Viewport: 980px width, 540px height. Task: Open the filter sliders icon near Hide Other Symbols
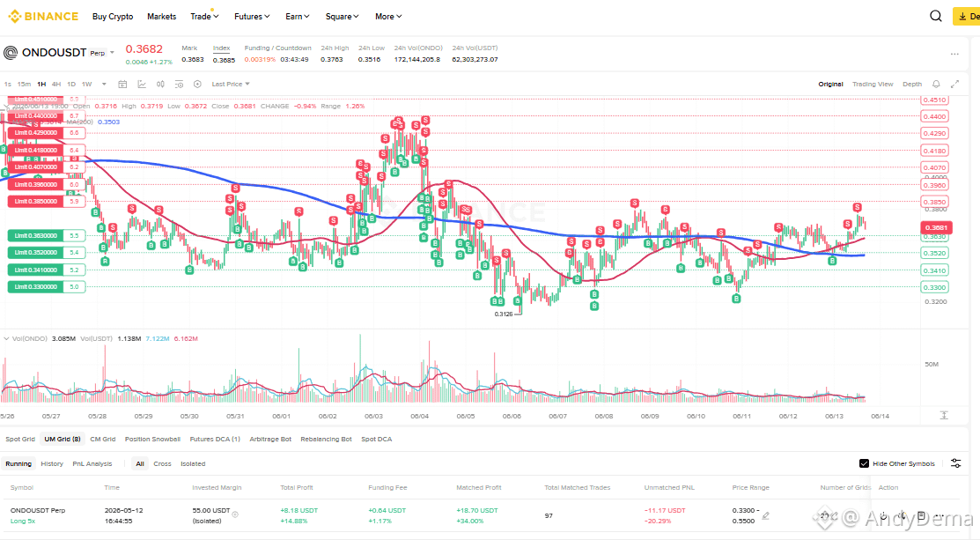click(x=955, y=463)
